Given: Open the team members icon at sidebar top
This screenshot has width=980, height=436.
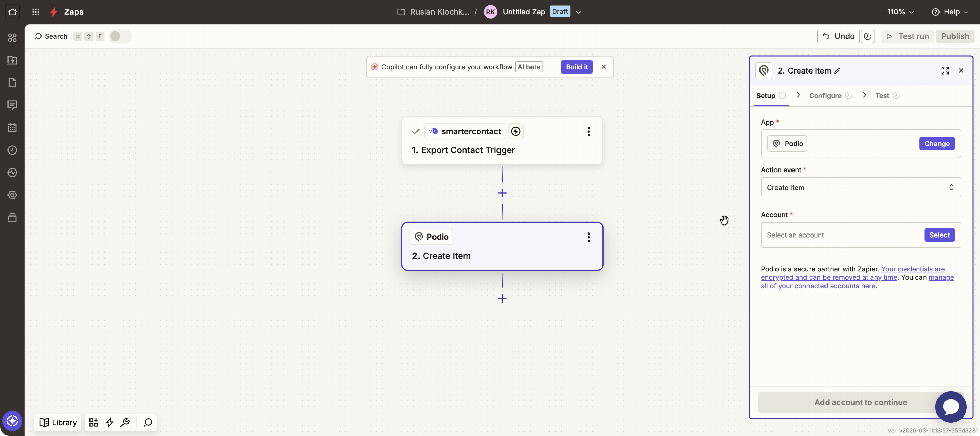Looking at the screenshot, I should (12, 38).
